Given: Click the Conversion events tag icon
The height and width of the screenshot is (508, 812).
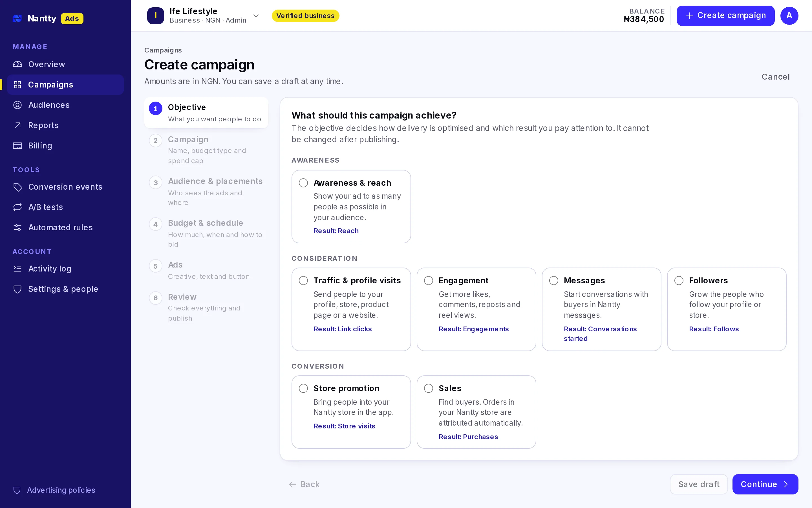Looking at the screenshot, I should click(17, 187).
